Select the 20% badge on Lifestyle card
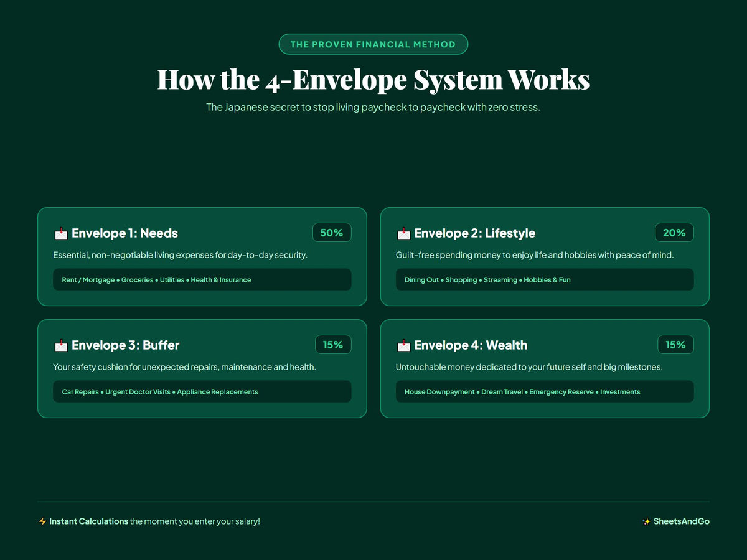 point(674,233)
